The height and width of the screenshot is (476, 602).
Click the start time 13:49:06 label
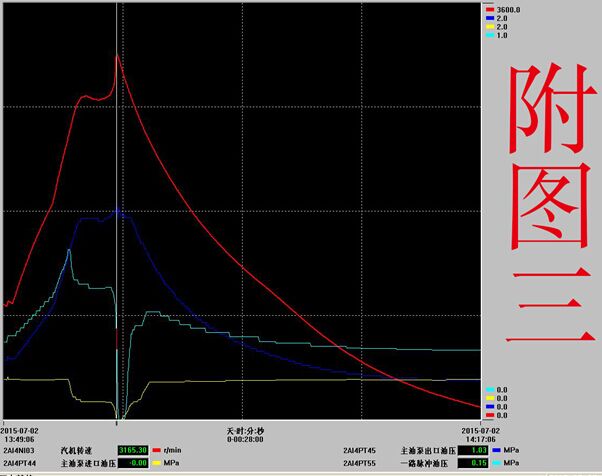(19, 437)
